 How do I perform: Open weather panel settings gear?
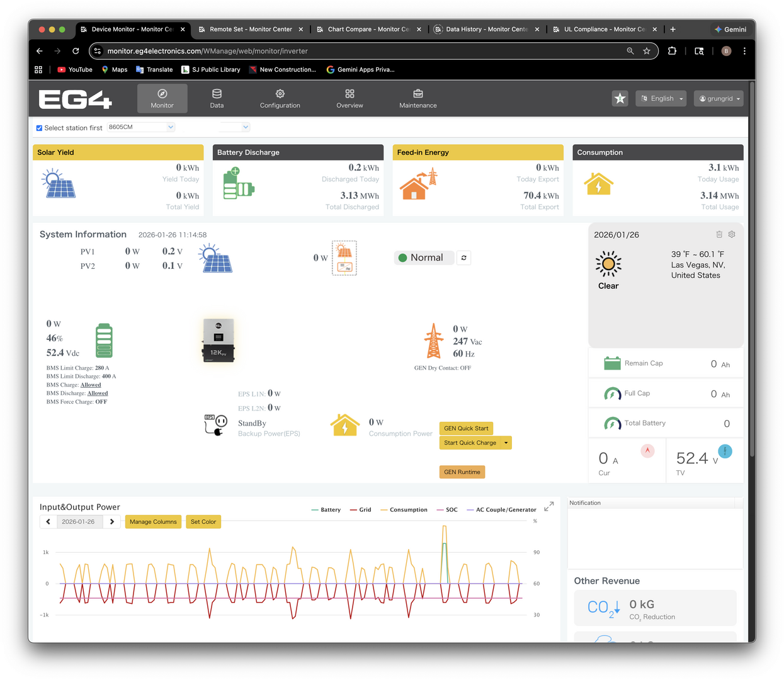coord(732,234)
